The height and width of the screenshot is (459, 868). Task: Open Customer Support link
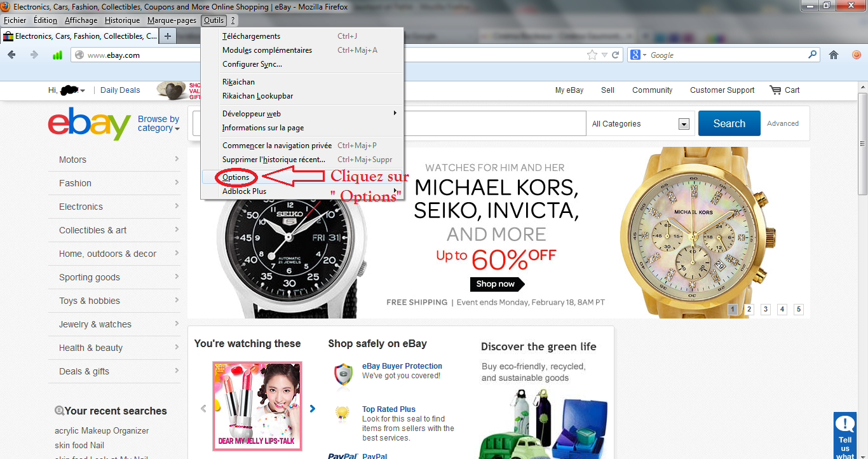pos(722,90)
